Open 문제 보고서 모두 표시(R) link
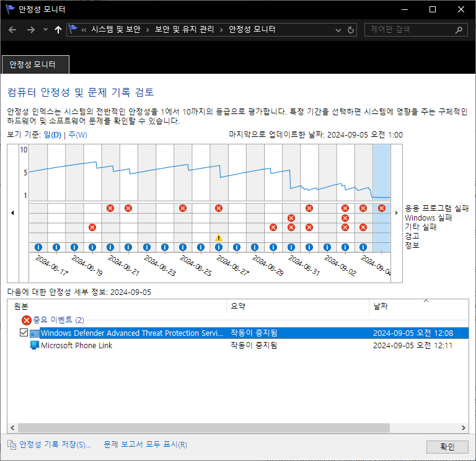 (x=145, y=445)
